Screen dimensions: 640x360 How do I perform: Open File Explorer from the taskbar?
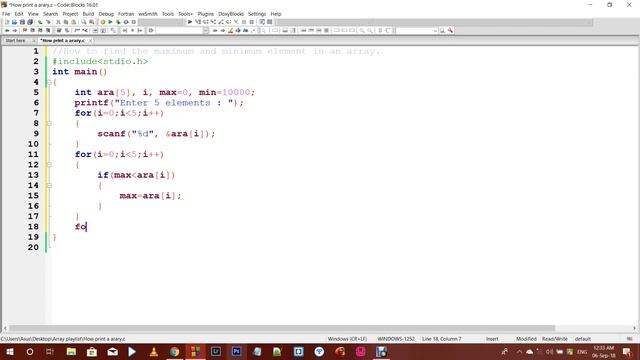click(x=71, y=351)
